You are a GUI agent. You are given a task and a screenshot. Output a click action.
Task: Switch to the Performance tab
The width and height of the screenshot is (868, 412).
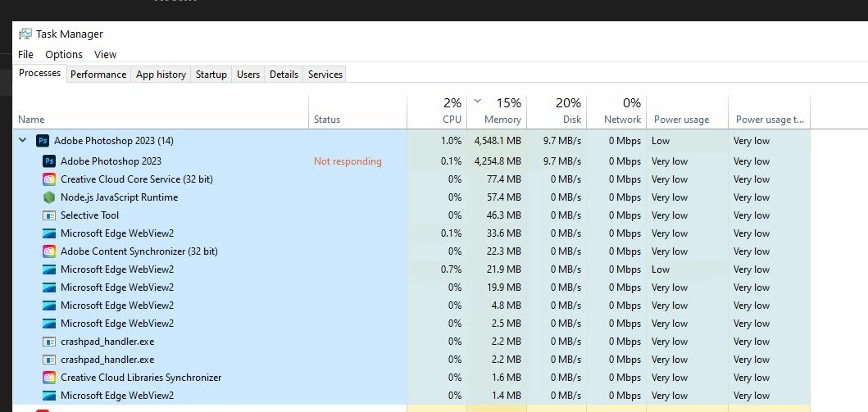tap(98, 74)
